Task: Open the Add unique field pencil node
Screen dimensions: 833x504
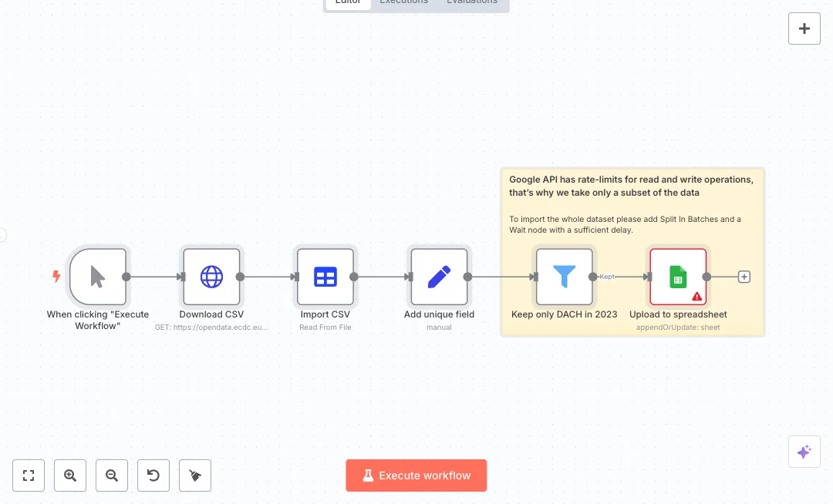Action: [x=439, y=277]
